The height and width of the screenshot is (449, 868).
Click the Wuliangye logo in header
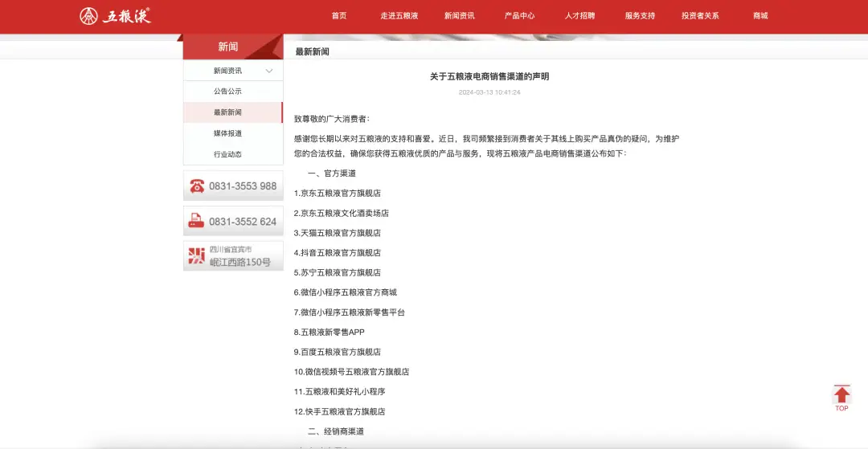point(115,16)
